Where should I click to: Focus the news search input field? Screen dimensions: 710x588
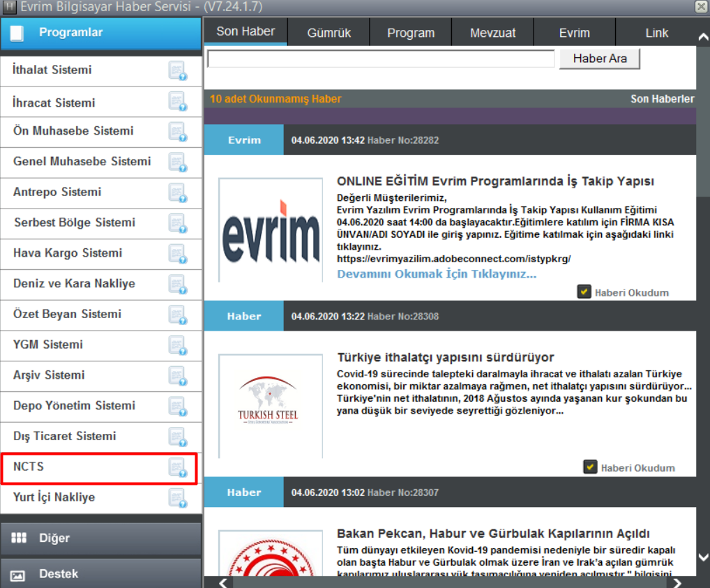tap(381, 59)
